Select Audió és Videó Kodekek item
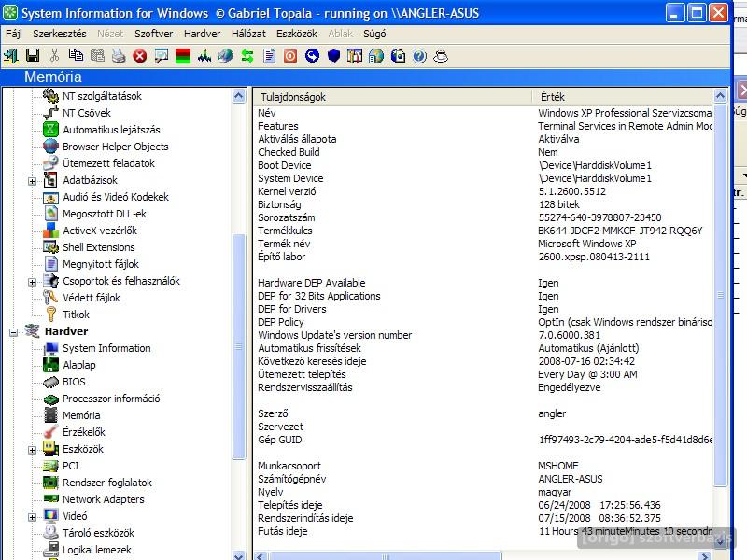The height and width of the screenshot is (560, 747). point(116,197)
